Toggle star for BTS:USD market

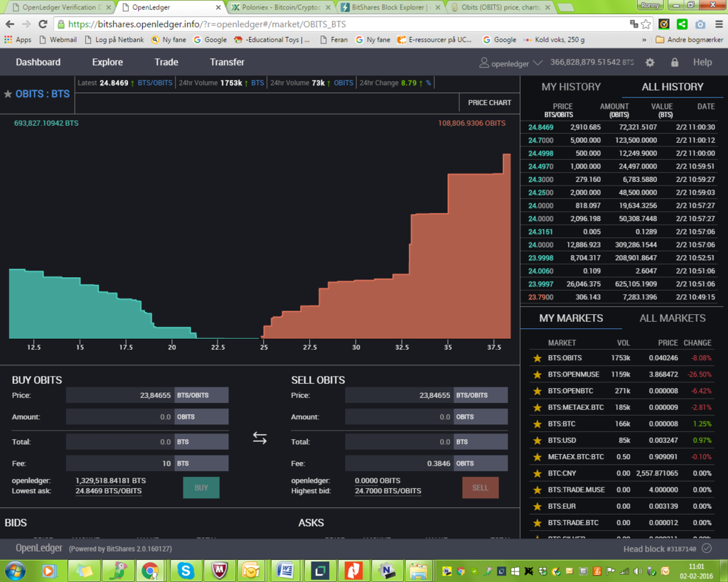pos(537,441)
